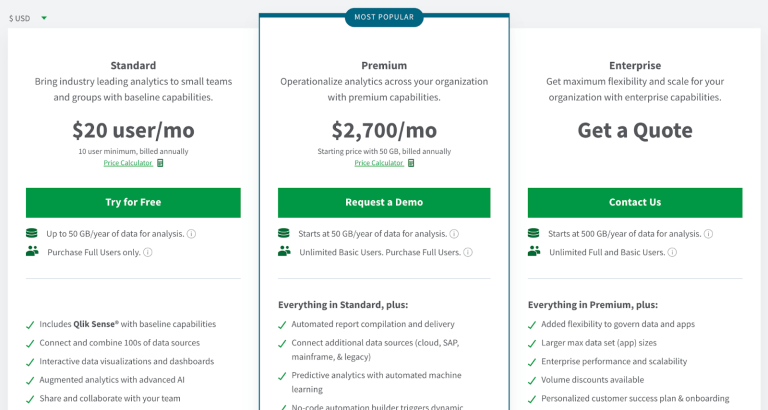Click the Premium plan calculator icon
This screenshot has width=768, height=410.
[x=411, y=163]
